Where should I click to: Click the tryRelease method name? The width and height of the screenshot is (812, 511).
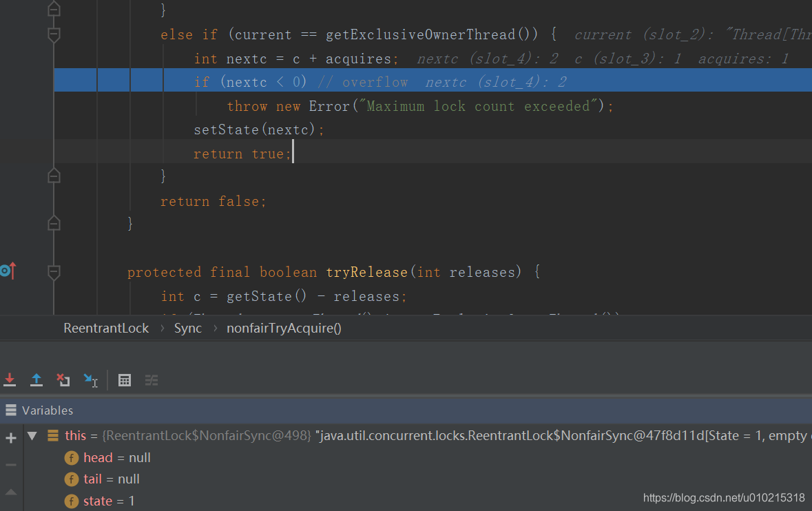point(366,272)
